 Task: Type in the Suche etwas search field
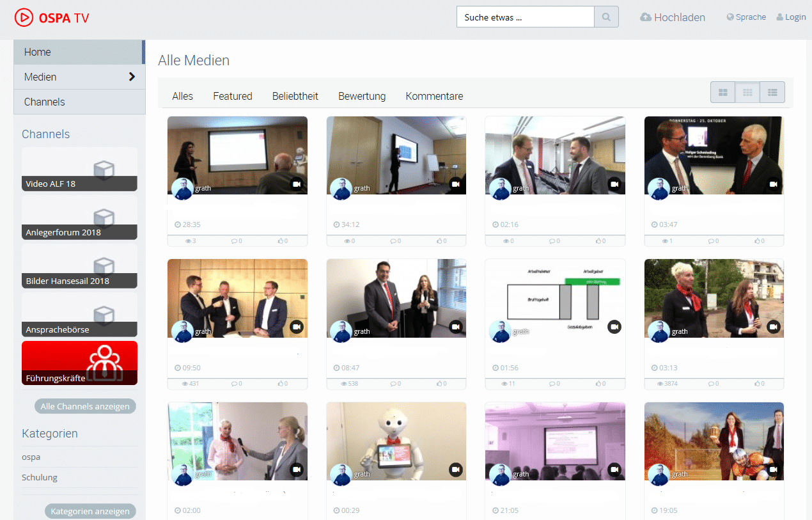(525, 17)
